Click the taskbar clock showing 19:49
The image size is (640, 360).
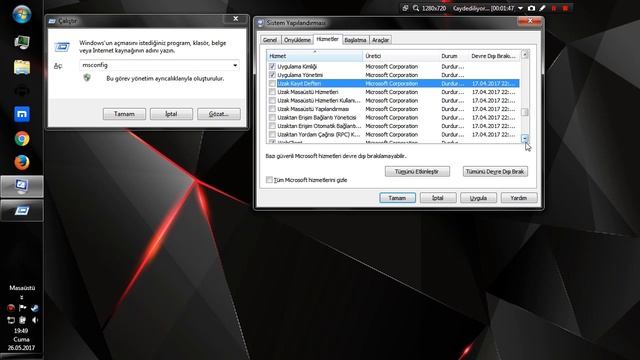click(21, 331)
